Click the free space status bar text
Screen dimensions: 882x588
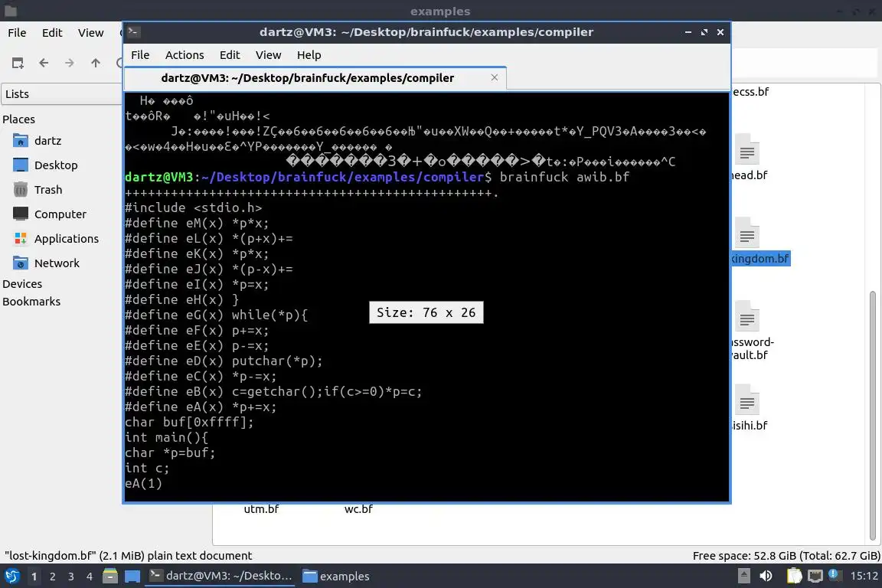click(786, 556)
